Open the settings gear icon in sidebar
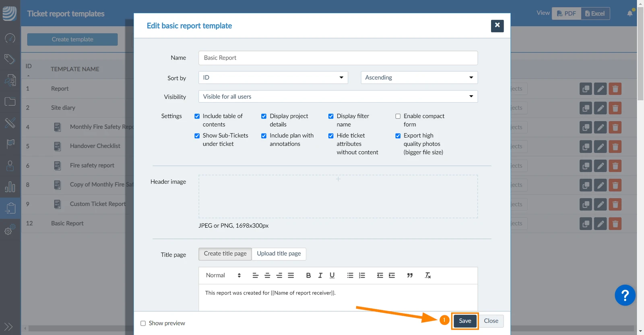 [10, 230]
